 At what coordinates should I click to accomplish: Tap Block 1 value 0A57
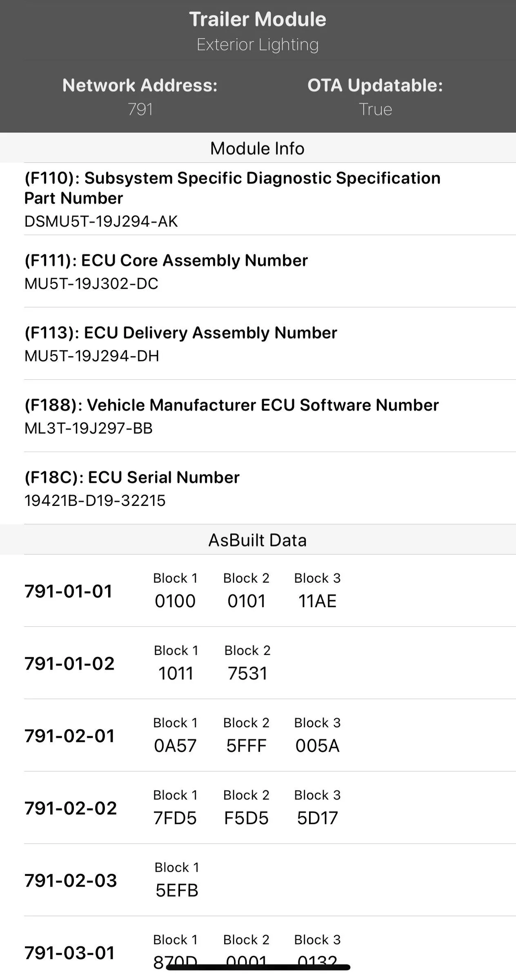click(175, 746)
